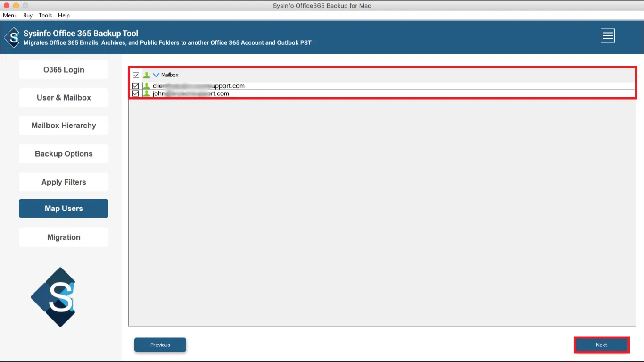Image resolution: width=644 pixels, height=362 pixels.
Task: Go to the User & Mailbox step
Action: click(x=64, y=98)
